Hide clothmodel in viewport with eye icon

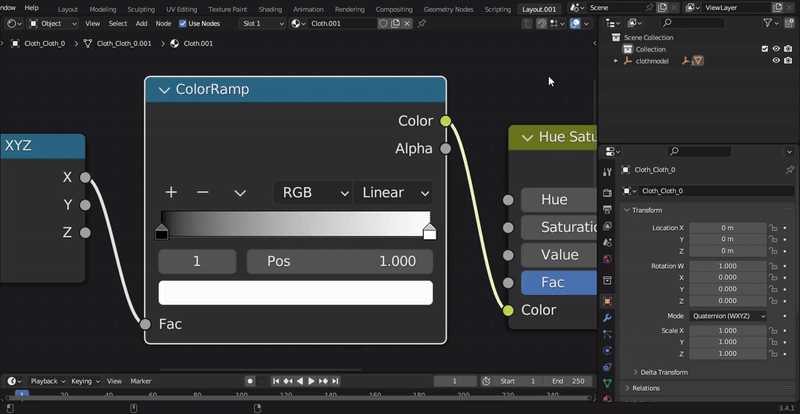tap(776, 61)
